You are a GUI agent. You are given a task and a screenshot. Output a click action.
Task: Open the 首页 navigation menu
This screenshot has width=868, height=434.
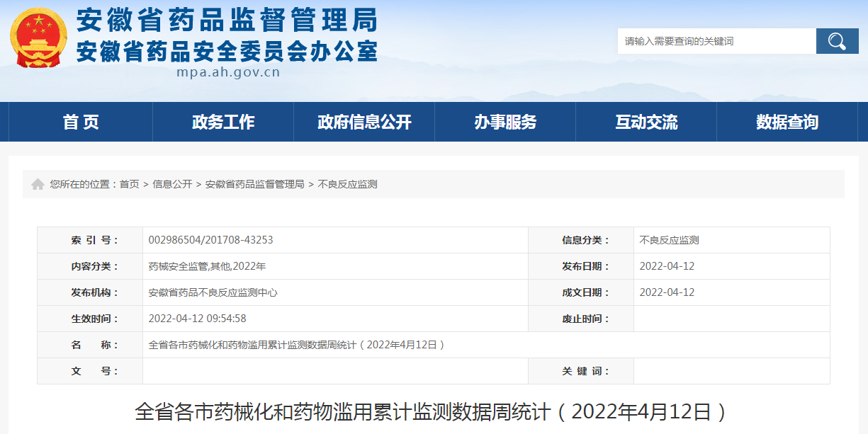pos(81,122)
